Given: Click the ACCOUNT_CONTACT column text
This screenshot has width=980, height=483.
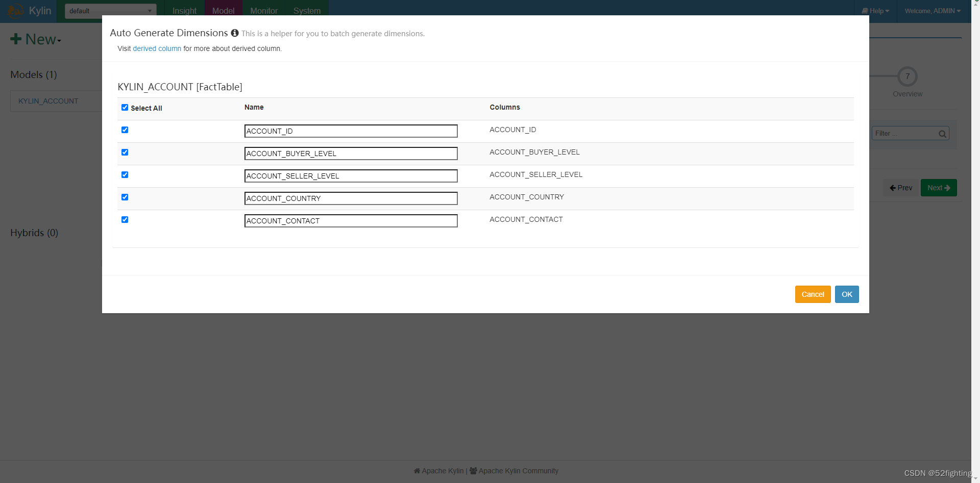Looking at the screenshot, I should tap(526, 219).
